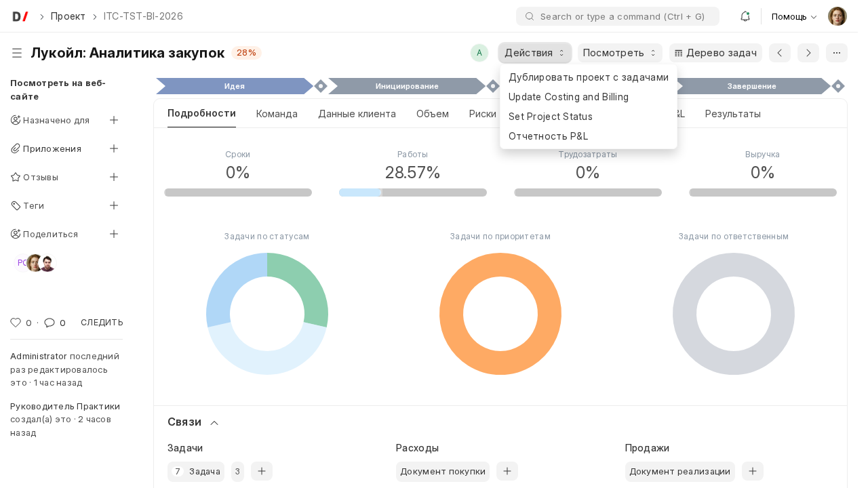Screen dimensions: 868x488
Task: Open Посмотреть на веб-сайте link
Action: (58, 89)
